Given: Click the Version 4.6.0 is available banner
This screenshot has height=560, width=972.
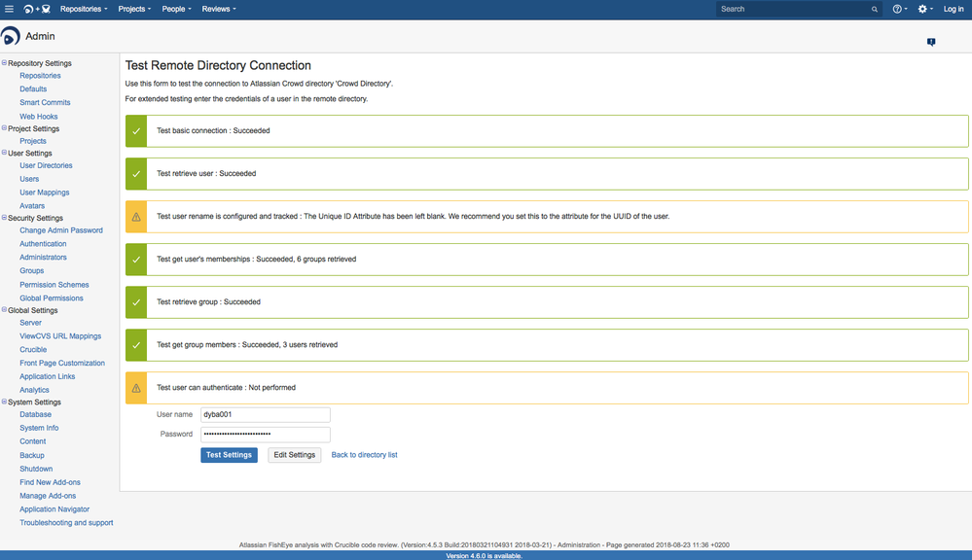Looking at the screenshot, I should [x=485, y=556].
